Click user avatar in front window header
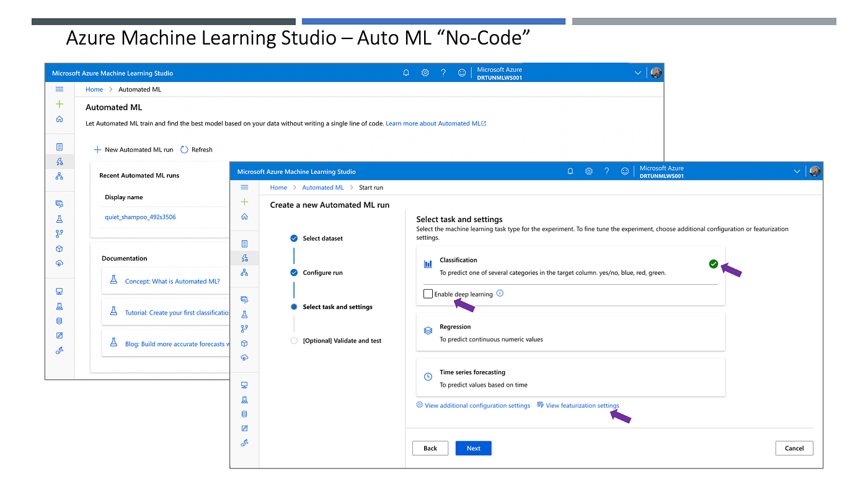Viewport: 868px width, 489px height. coord(815,171)
